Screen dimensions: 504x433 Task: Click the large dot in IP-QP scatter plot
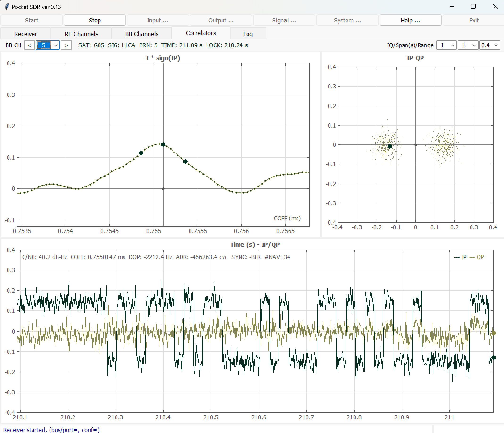point(390,146)
